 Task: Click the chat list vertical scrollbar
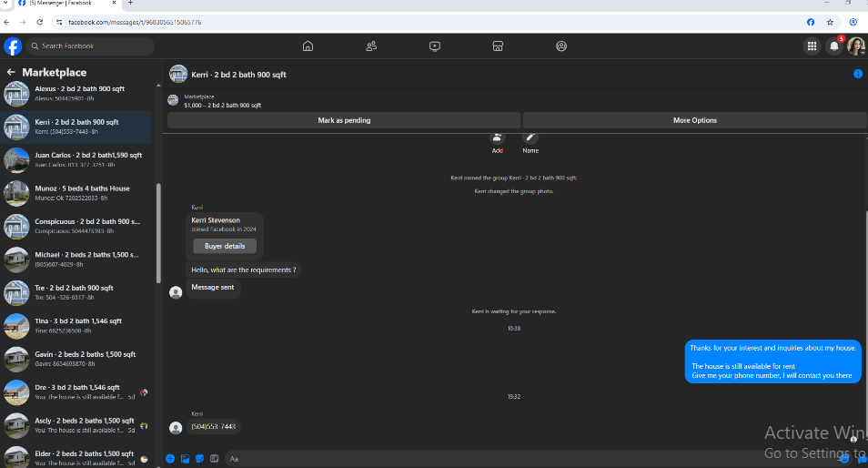click(x=159, y=232)
